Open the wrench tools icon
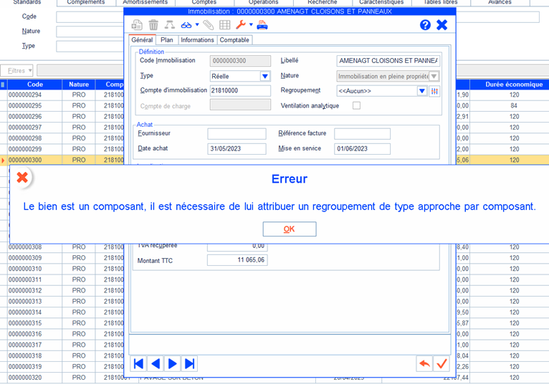Screen dimensions: 549x392 tap(241, 25)
